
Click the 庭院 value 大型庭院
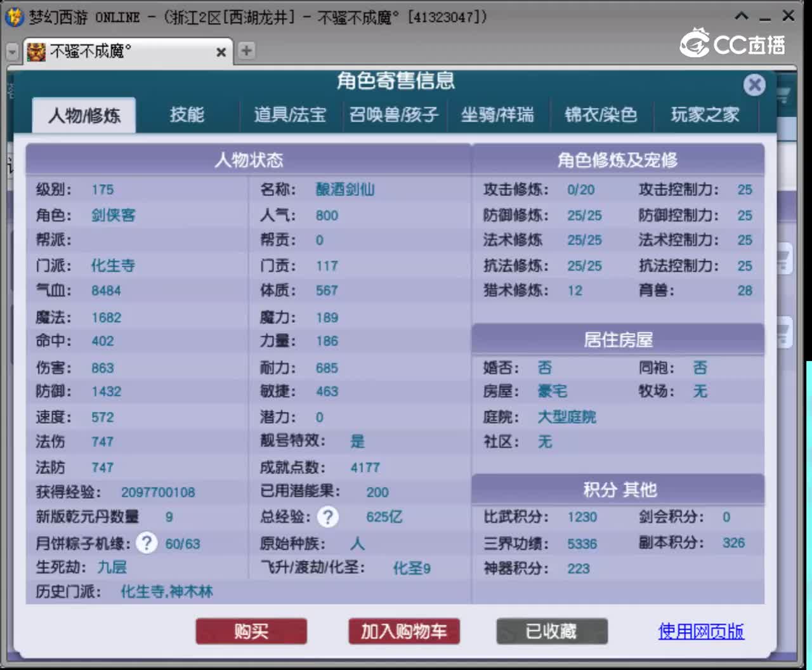[x=567, y=417]
